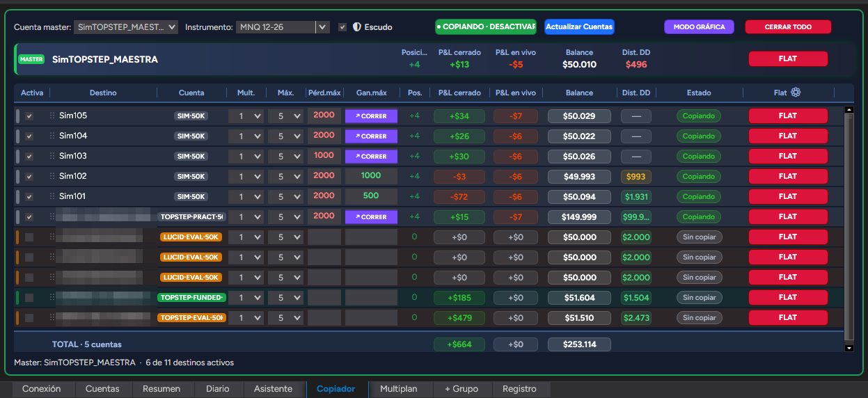Click empty Pérd.máx field in TOPSTEP-FUNDED row
This screenshot has width=868, height=398.
pyautogui.click(x=324, y=298)
